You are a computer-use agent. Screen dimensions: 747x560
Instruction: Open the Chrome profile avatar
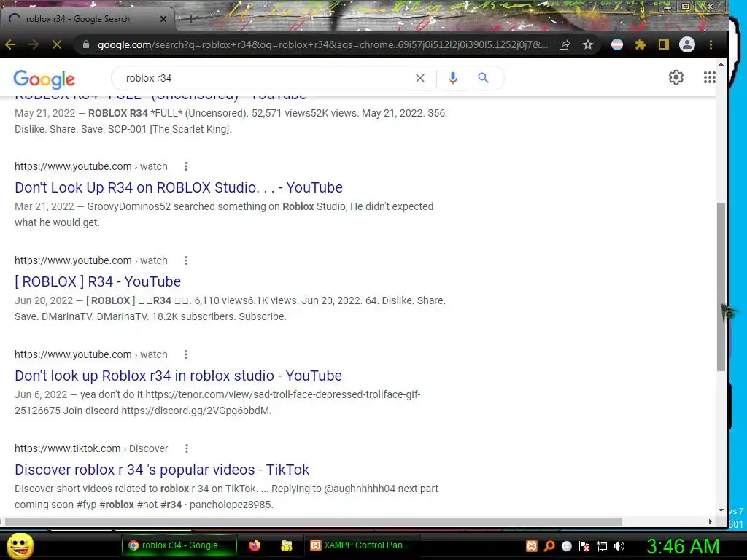click(687, 44)
